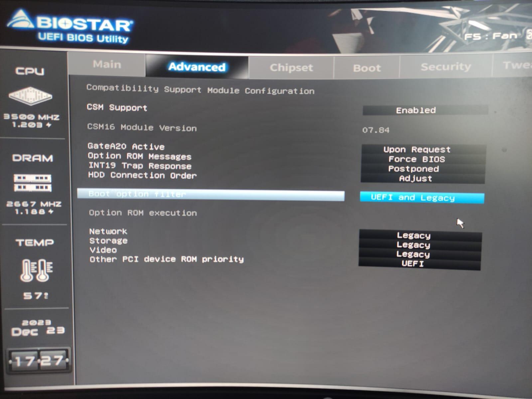Click the Option ROM execution heading
Viewport: 532px width, 399px height.
click(143, 213)
